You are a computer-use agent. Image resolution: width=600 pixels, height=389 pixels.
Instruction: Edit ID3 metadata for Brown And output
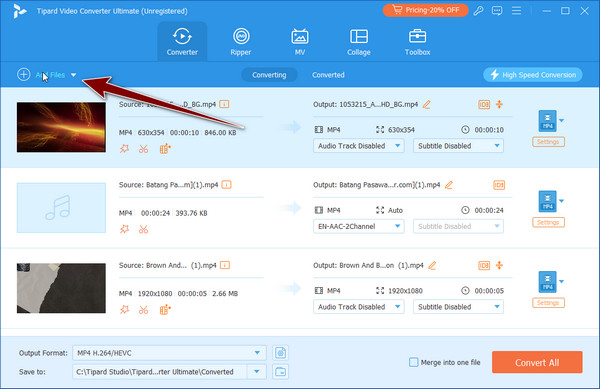pos(484,265)
